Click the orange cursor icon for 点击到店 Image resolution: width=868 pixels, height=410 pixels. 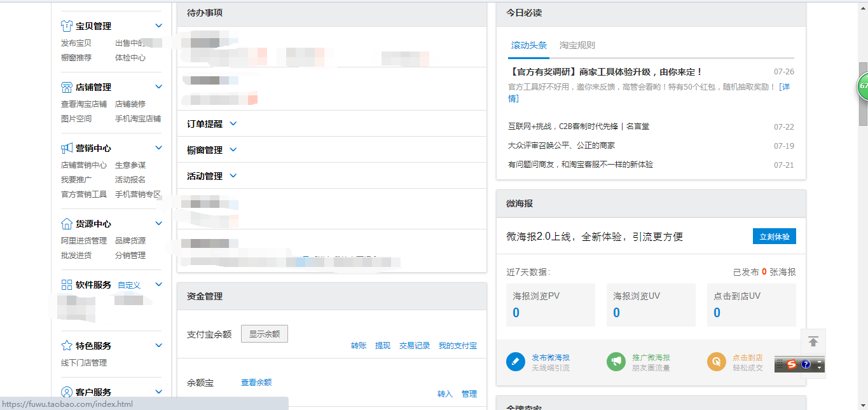click(717, 362)
